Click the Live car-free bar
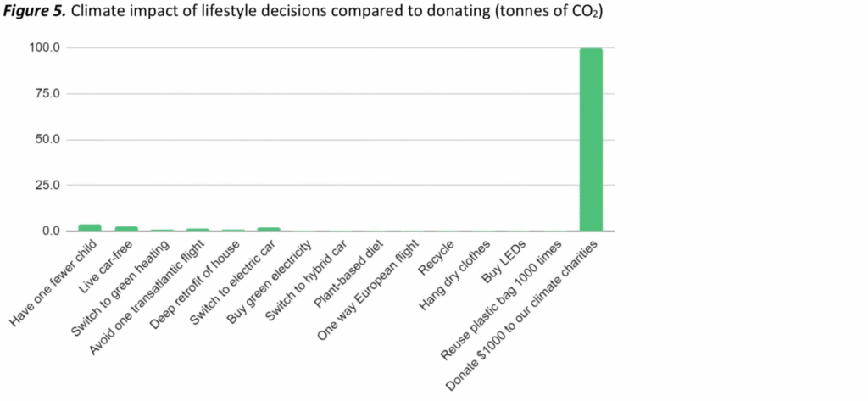This screenshot has width=868, height=401. click(126, 229)
